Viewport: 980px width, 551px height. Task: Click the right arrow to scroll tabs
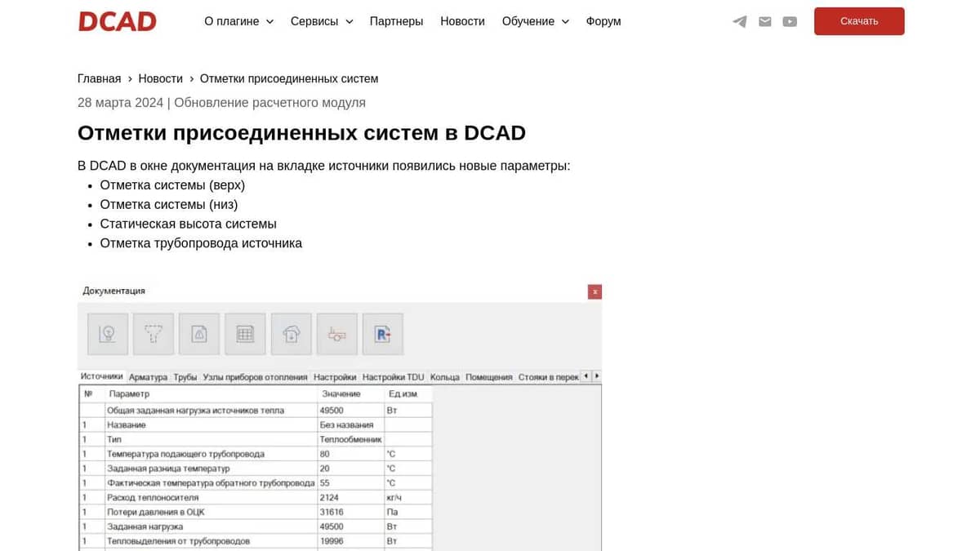point(597,376)
